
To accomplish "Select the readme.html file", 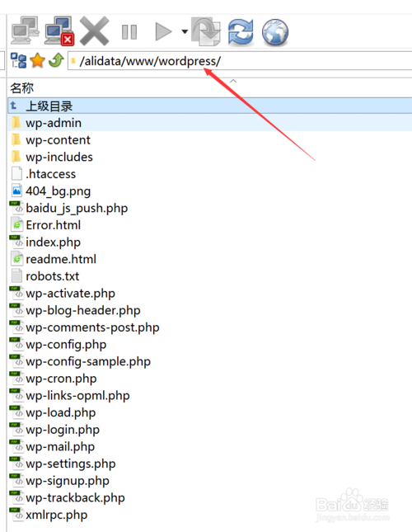I will pyautogui.click(x=61, y=259).
